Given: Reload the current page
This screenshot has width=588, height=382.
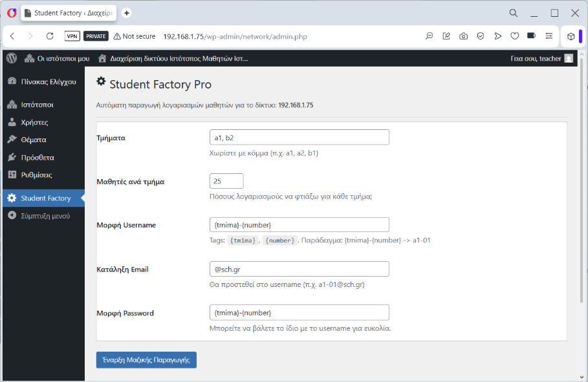Looking at the screenshot, I should (x=50, y=36).
